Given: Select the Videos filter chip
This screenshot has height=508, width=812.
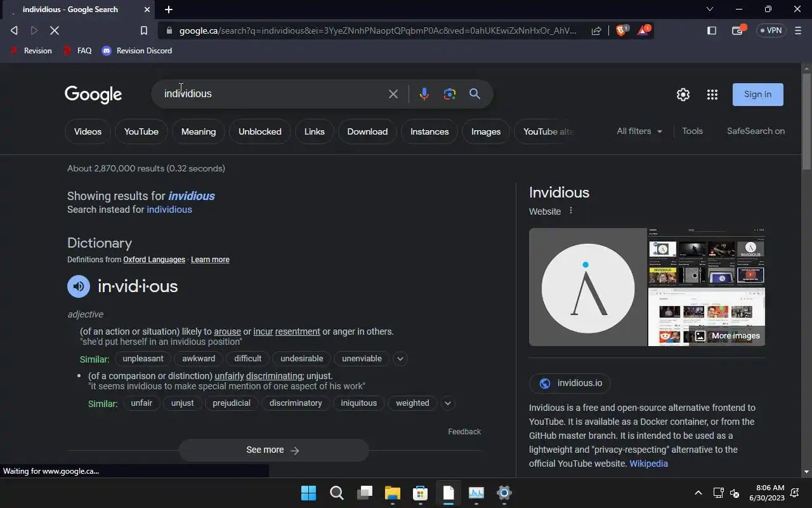Looking at the screenshot, I should [88, 131].
